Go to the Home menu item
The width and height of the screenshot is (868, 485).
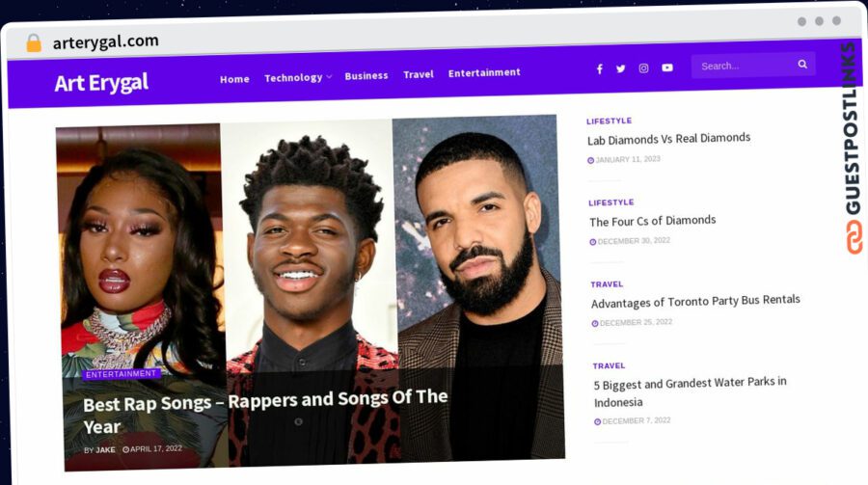(234, 79)
